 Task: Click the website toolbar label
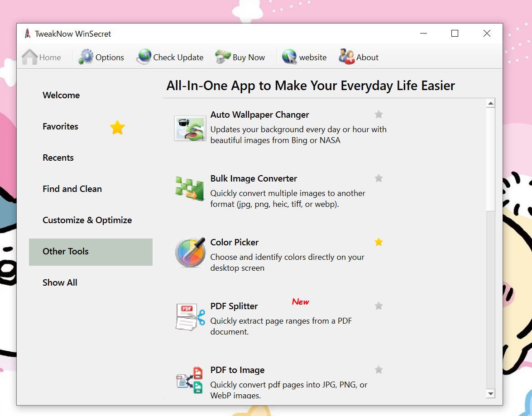pyautogui.click(x=313, y=57)
